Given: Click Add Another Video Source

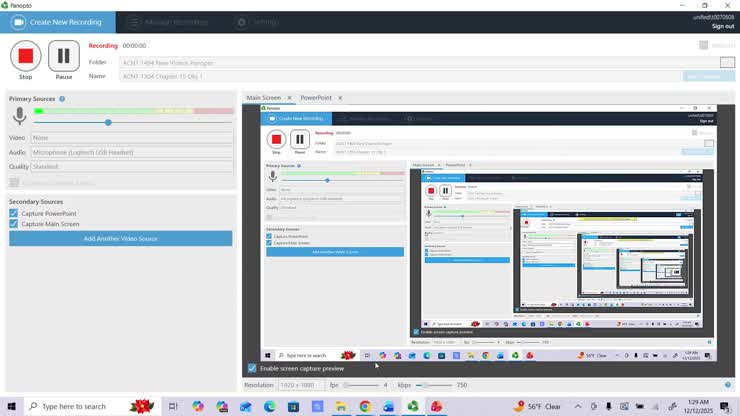Looking at the screenshot, I should 120,238.
